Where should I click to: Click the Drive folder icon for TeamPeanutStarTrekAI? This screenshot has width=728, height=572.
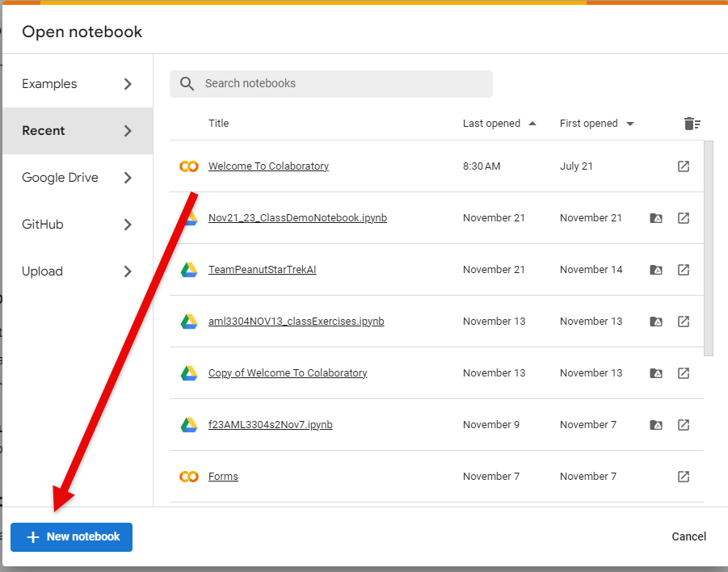pos(656,270)
